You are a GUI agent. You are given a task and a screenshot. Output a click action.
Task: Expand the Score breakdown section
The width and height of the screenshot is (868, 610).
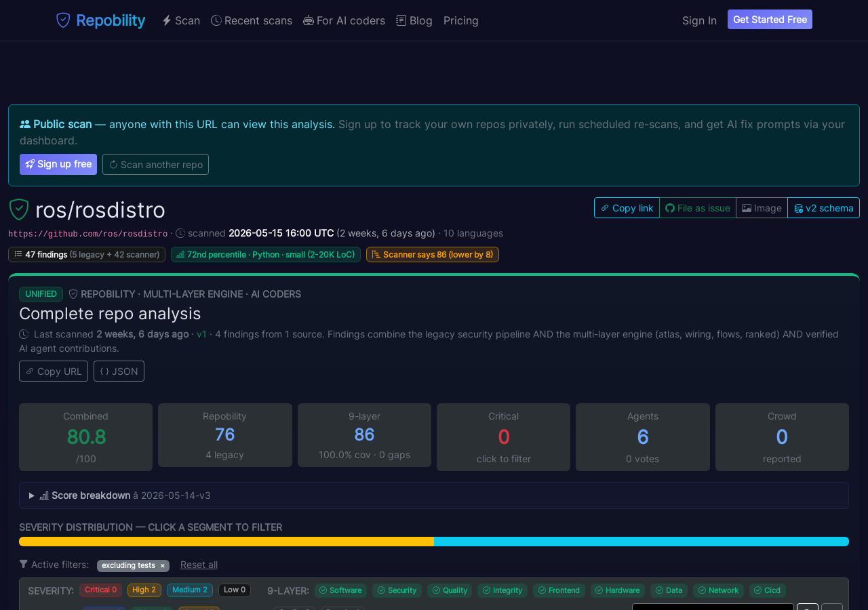click(x=434, y=495)
